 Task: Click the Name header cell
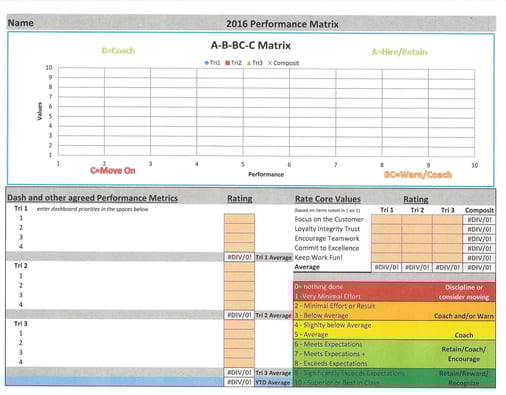click(21, 23)
